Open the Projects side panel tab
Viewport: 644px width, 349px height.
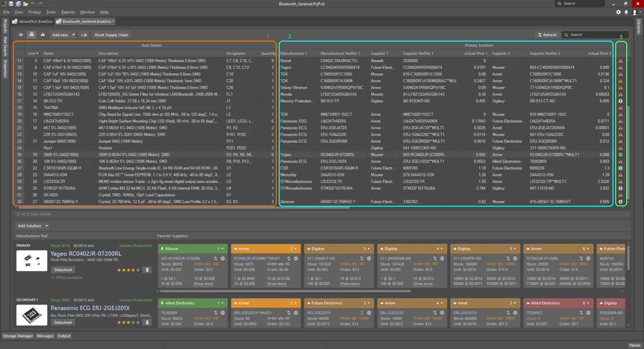(5, 26)
